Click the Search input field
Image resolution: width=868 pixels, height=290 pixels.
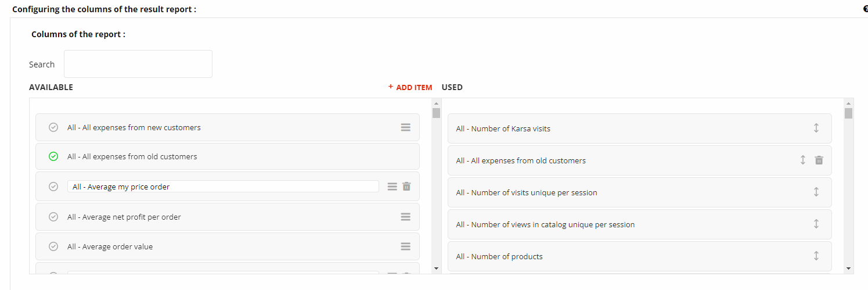coord(138,64)
